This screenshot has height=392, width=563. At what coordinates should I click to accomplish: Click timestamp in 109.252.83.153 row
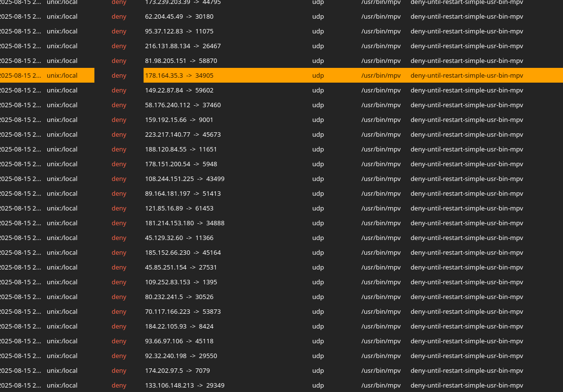(x=21, y=282)
